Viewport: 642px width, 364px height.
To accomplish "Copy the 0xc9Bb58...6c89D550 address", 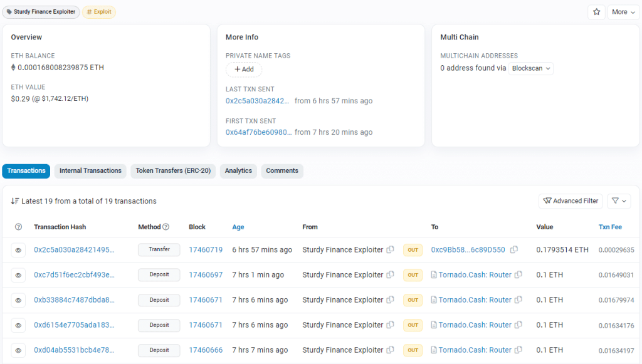I will click(x=514, y=249).
